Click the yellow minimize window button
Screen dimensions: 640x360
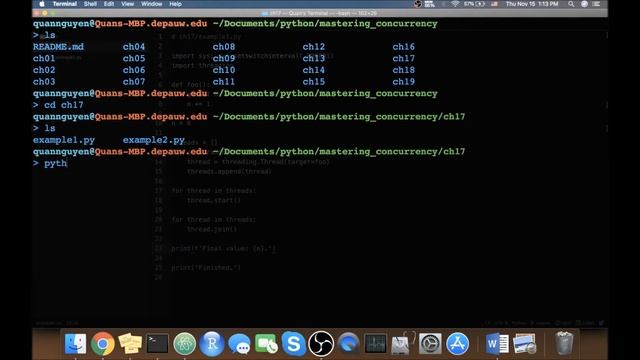coord(44,13)
